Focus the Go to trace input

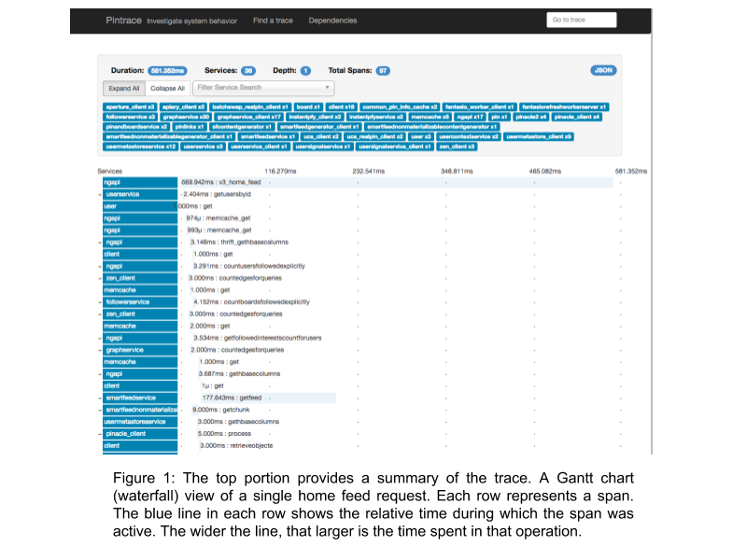[x=581, y=20]
